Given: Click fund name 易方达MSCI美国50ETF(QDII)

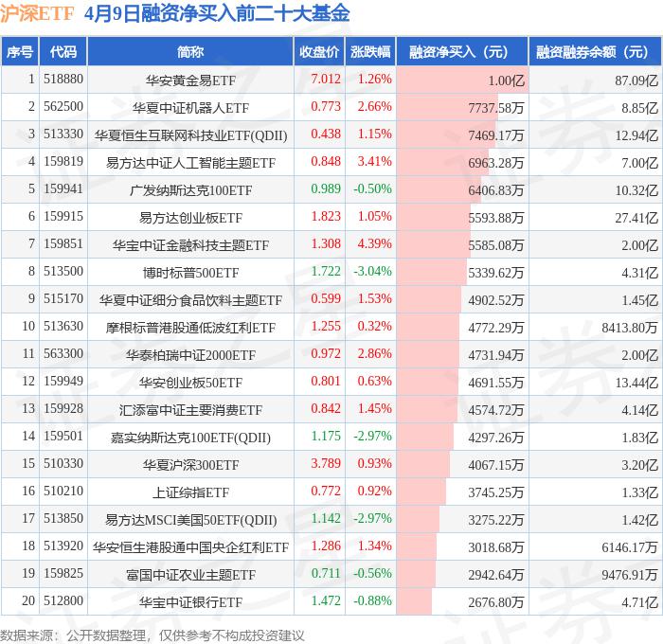Looking at the screenshot, I should [x=190, y=520].
